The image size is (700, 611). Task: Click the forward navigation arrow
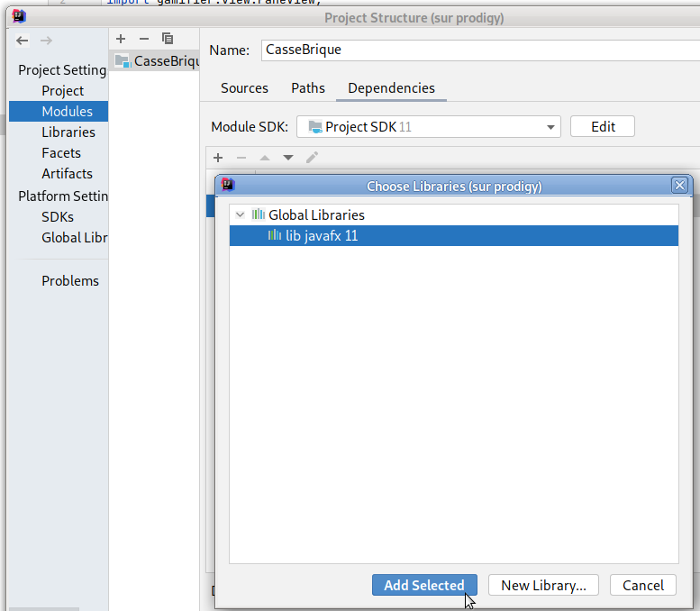(x=46, y=41)
